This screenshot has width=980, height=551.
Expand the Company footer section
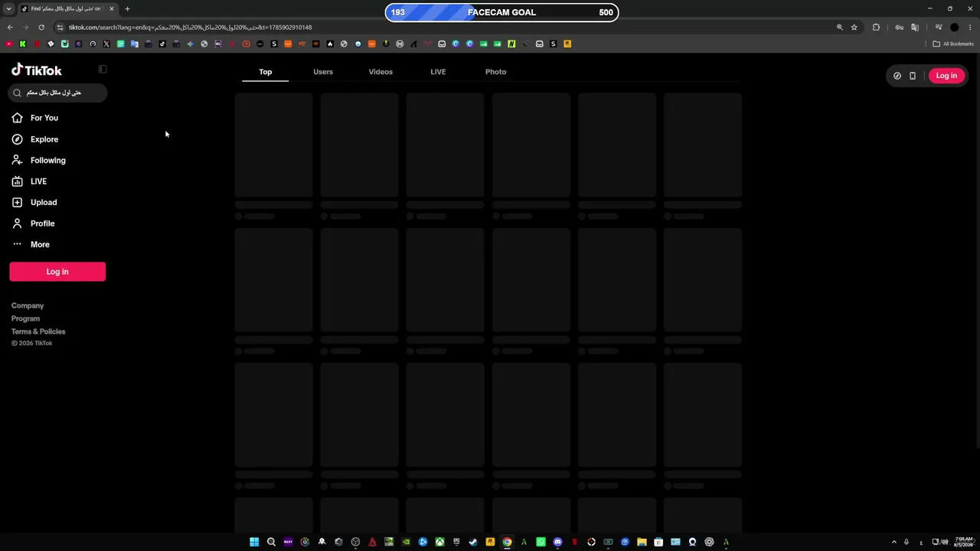pyautogui.click(x=28, y=305)
